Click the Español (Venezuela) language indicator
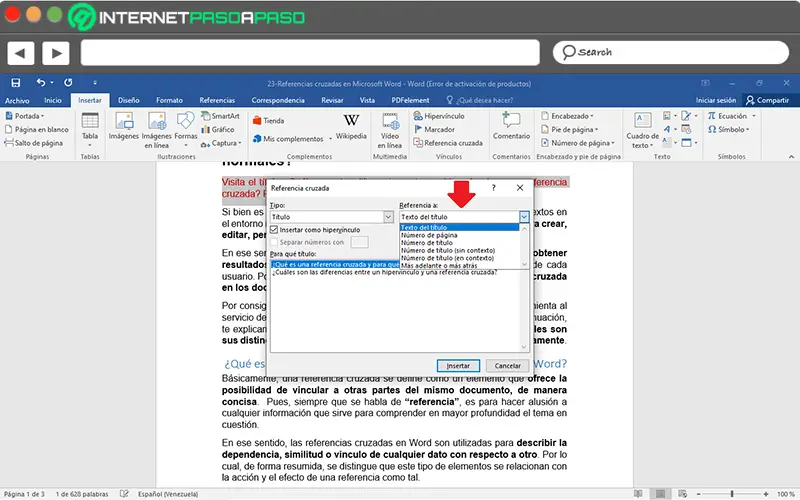 coord(168,494)
